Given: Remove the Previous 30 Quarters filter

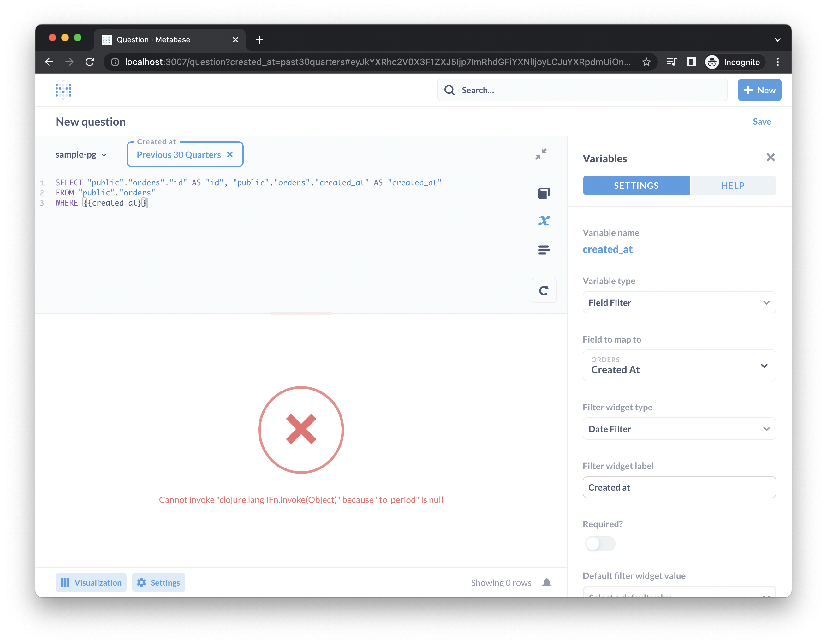Looking at the screenshot, I should (230, 154).
